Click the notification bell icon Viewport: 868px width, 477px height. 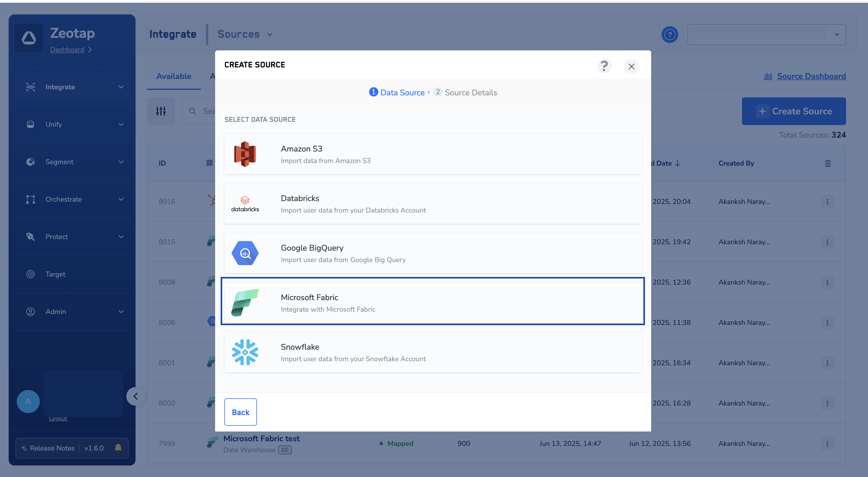pyautogui.click(x=118, y=448)
